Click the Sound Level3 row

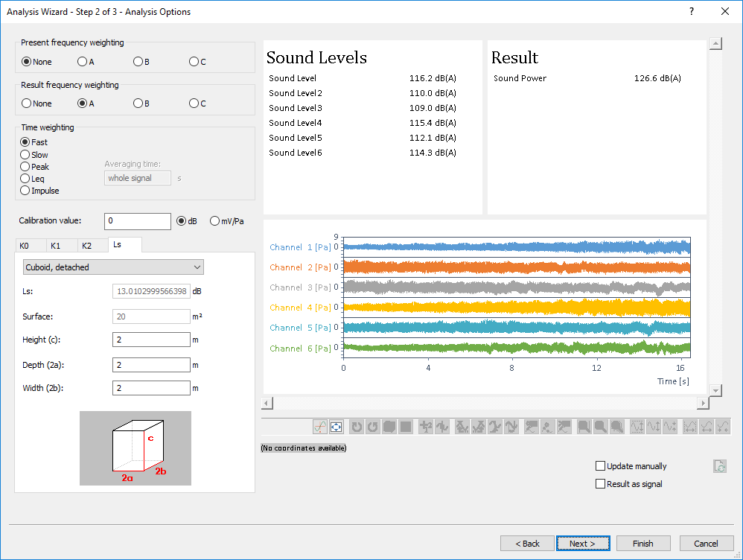[363, 108]
